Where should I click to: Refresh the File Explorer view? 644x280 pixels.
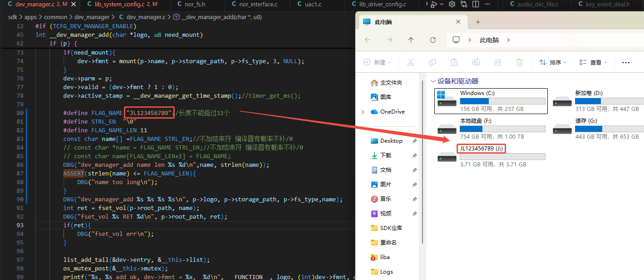(x=433, y=40)
